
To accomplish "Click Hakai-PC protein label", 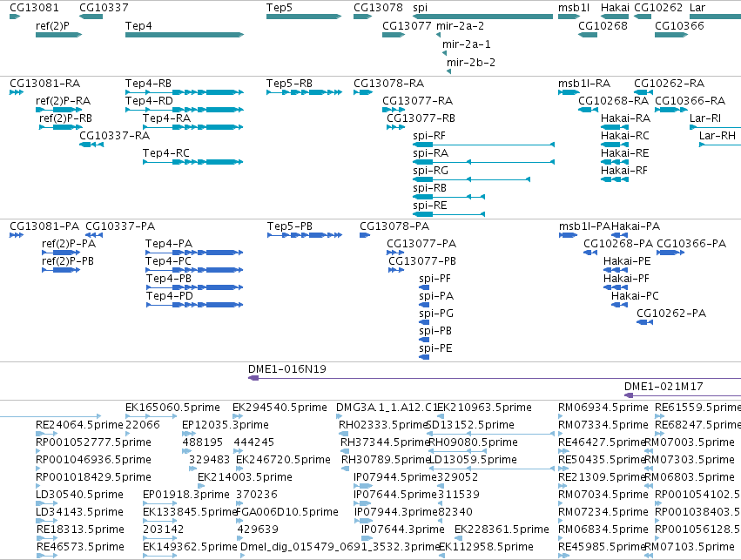I will pos(635,296).
